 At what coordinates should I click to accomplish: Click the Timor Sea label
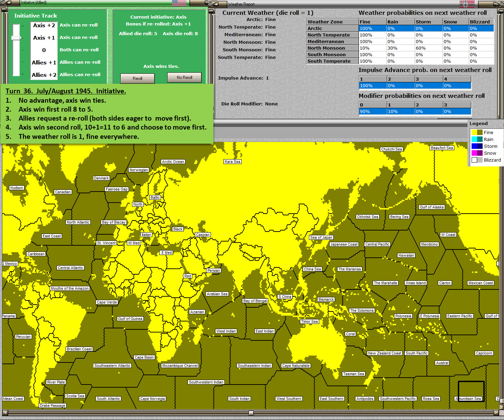pyautogui.click(x=310, y=321)
